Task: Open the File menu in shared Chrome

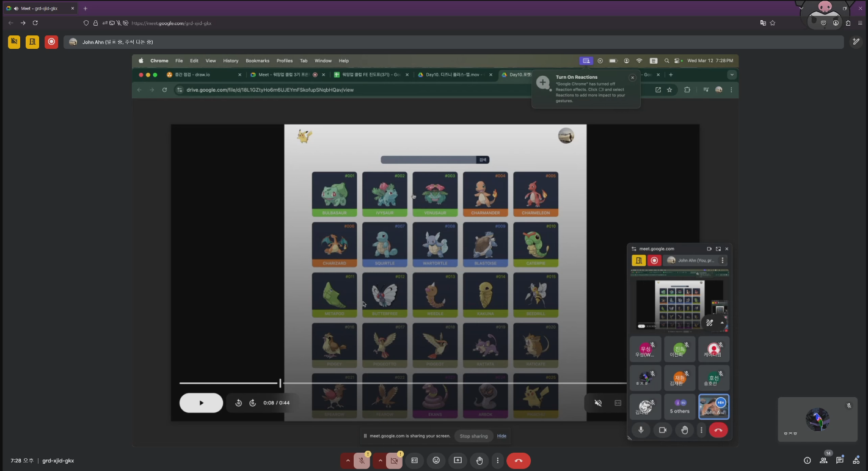Action: (179, 60)
